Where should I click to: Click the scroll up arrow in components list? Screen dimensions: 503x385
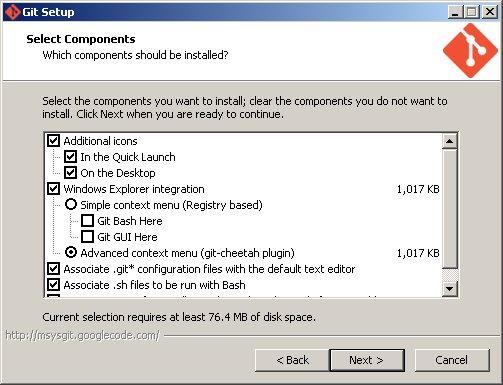pyautogui.click(x=449, y=141)
